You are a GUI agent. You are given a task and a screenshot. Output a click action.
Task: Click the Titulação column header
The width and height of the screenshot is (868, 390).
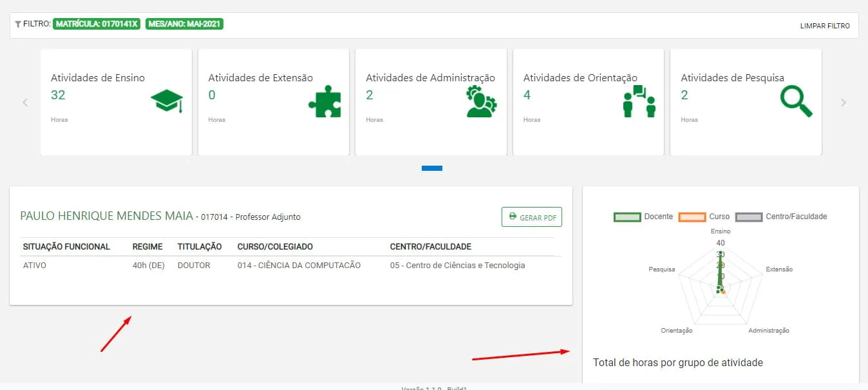click(200, 247)
